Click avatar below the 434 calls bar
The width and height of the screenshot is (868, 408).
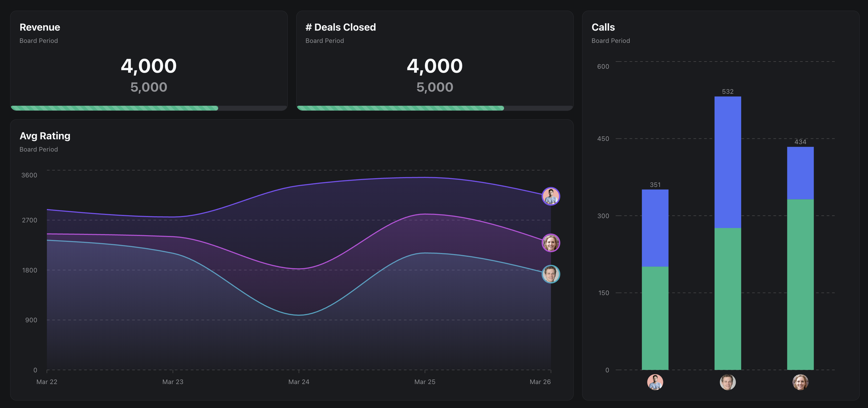pyautogui.click(x=800, y=382)
